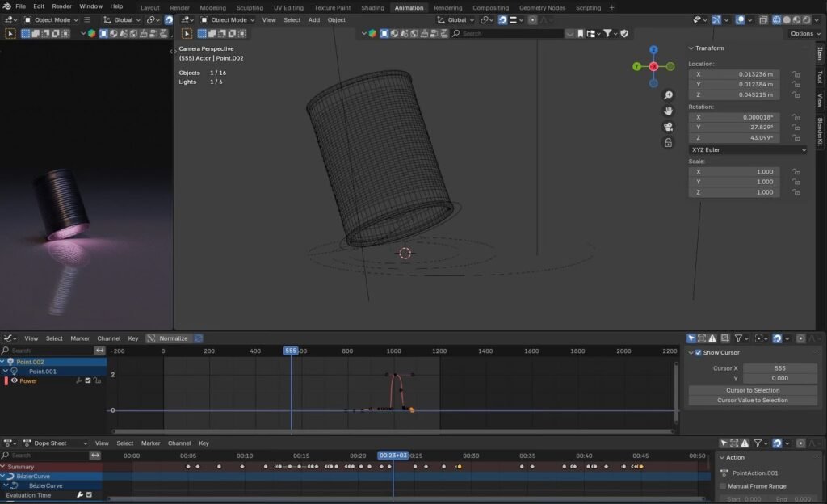This screenshot has width=827, height=504.
Task: Switch to the Shading workspace tab
Action: (x=372, y=8)
